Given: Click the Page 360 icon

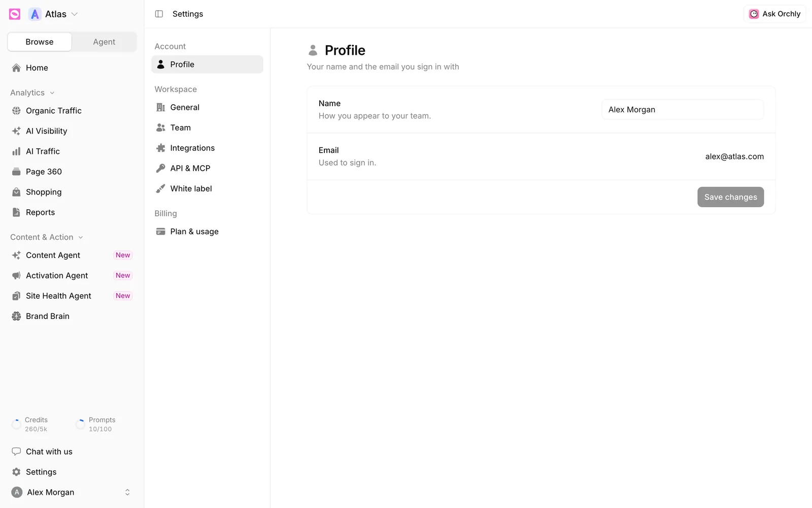Looking at the screenshot, I should tap(16, 172).
